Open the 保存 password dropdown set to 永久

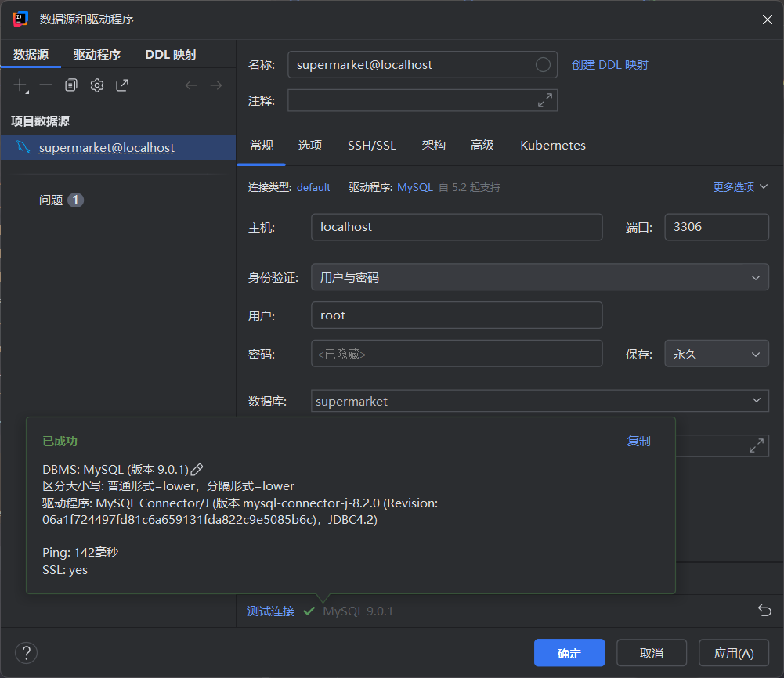click(x=717, y=354)
